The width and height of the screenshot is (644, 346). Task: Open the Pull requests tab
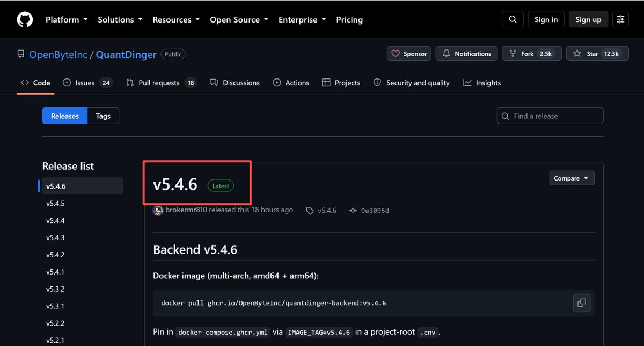(x=162, y=83)
